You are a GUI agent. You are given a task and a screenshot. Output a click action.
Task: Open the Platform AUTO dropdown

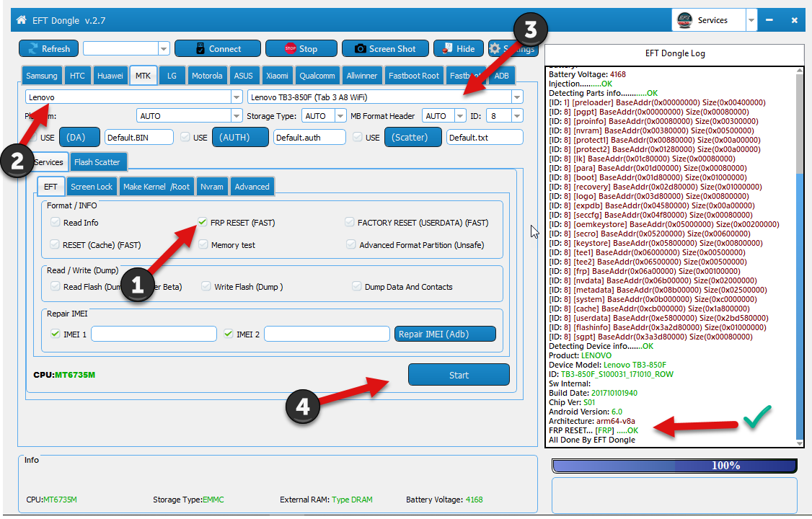(236, 116)
